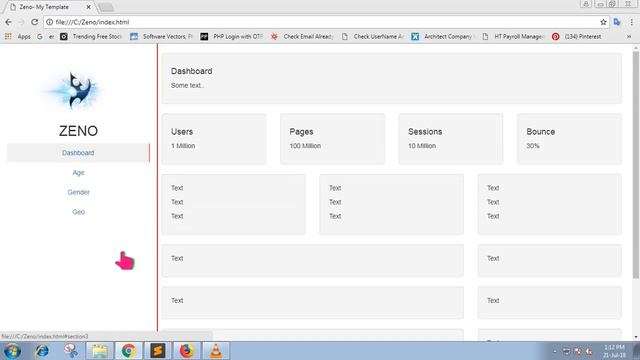Open Software Vectors bookmark

click(x=162, y=36)
